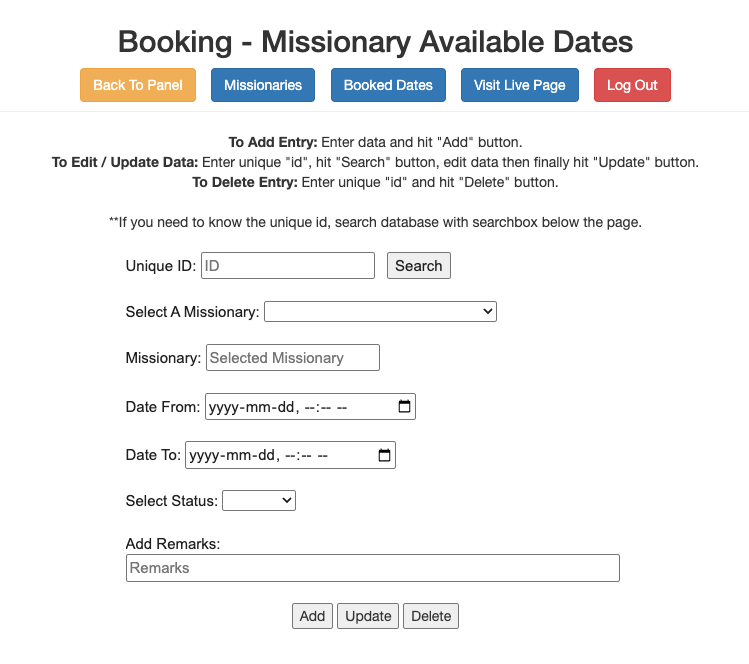749x664 pixels.
Task: Log Out of the booking panel
Action: point(632,85)
